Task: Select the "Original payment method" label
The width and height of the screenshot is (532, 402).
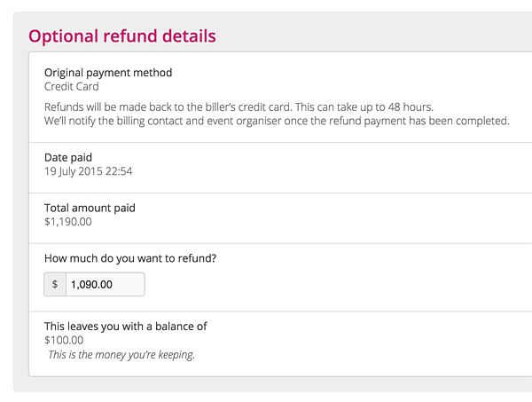Action: (108, 73)
